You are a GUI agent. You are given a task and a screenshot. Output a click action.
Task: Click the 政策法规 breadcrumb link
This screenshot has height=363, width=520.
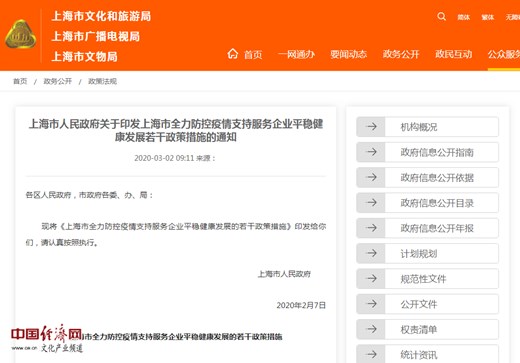point(102,81)
